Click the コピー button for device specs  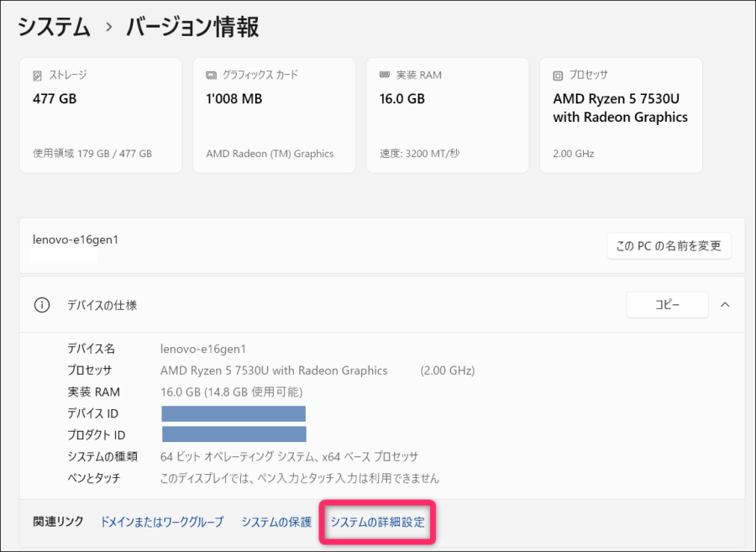point(667,305)
